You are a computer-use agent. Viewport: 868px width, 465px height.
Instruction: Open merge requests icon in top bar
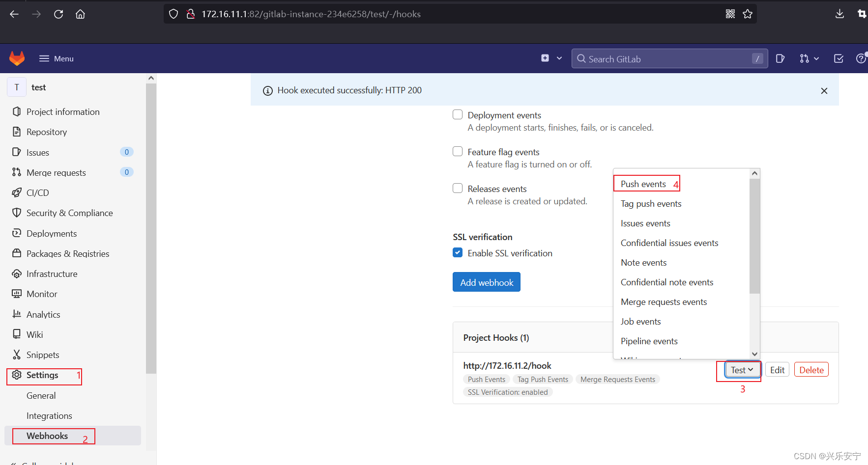pos(804,58)
